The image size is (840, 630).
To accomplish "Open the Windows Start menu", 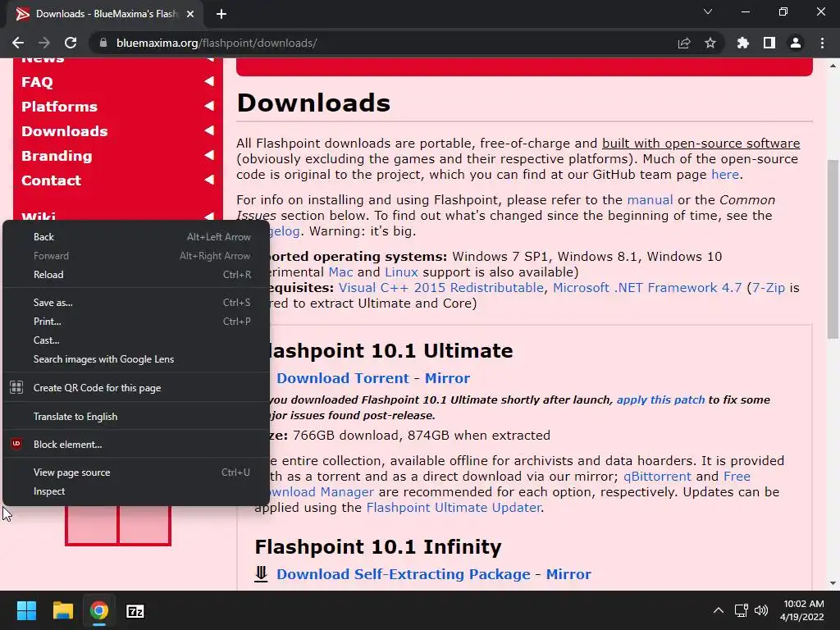I will click(26, 610).
